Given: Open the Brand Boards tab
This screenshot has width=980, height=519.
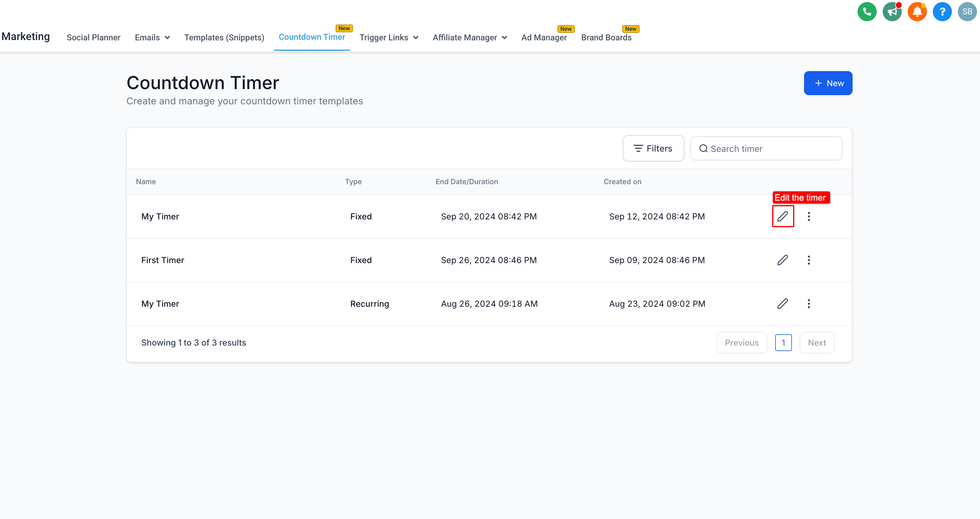Looking at the screenshot, I should point(606,37).
